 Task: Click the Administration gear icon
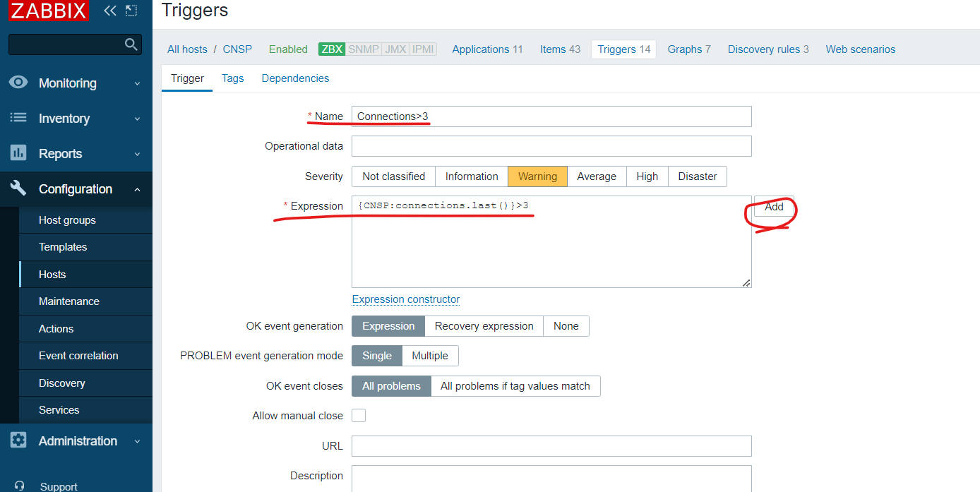click(18, 440)
